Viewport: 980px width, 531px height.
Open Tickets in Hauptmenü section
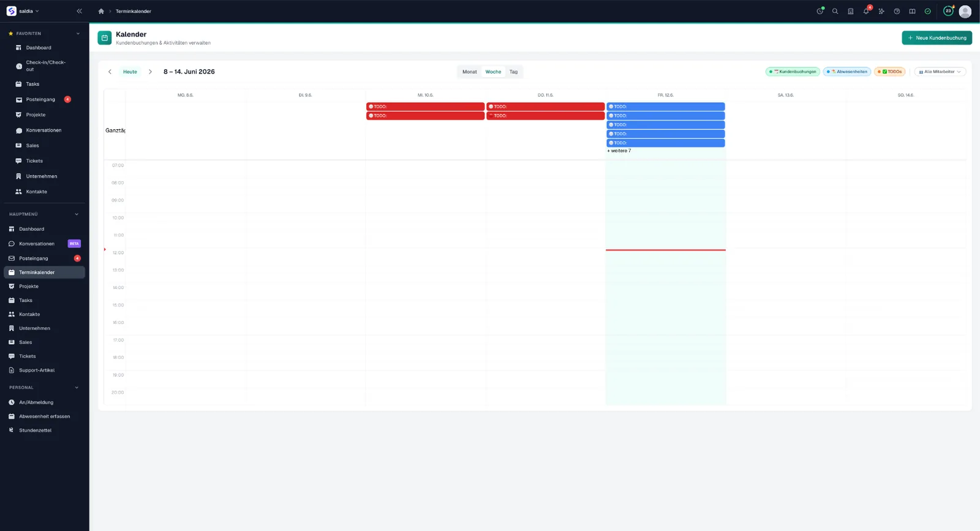point(44,356)
